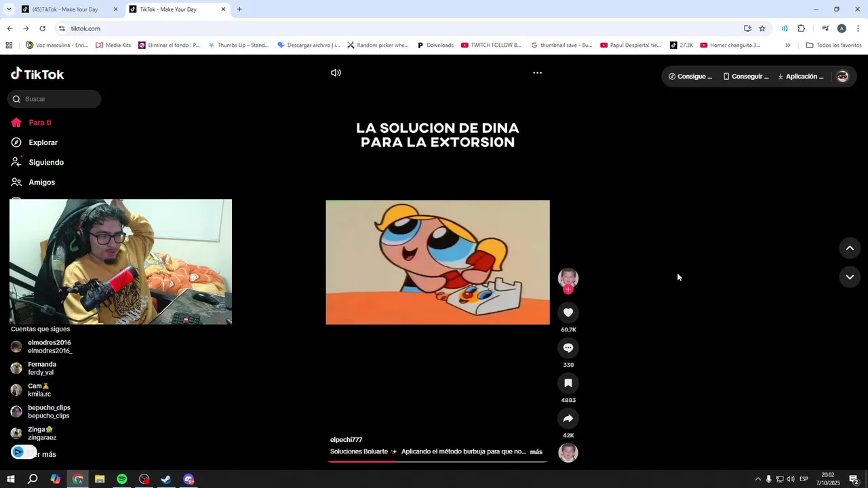Open the Windows Start menu
The width and height of the screenshot is (868, 488).
click(x=10, y=479)
